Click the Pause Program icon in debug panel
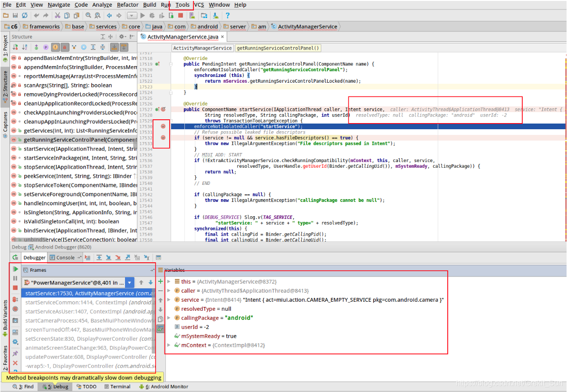The width and height of the screenshot is (567, 392). (15, 278)
